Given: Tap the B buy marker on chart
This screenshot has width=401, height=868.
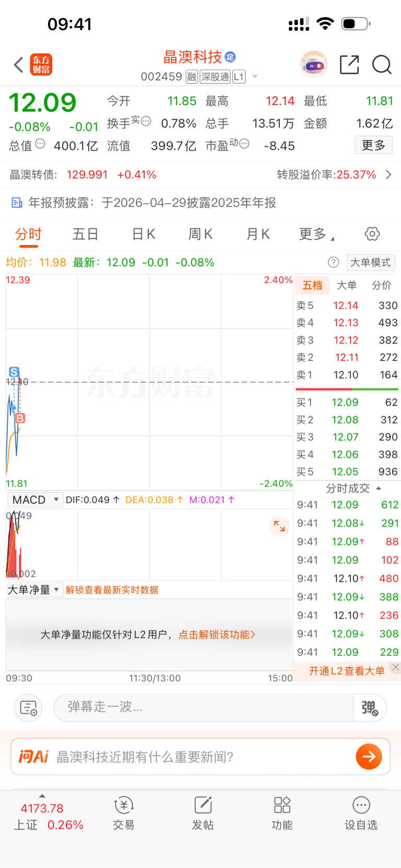Looking at the screenshot, I should coord(20,418).
